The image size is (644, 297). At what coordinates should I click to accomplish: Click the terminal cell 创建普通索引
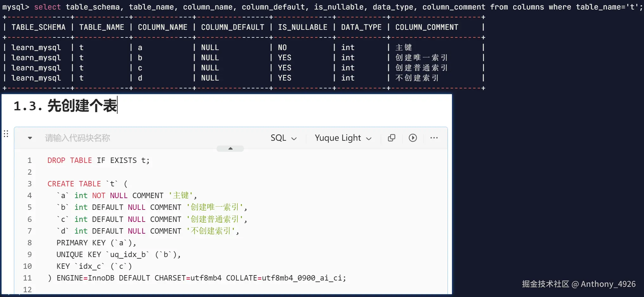point(422,68)
